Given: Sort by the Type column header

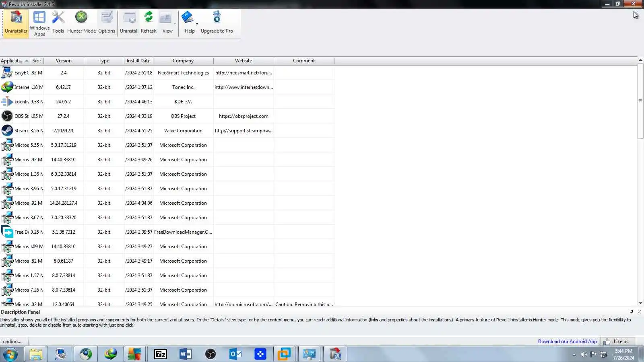Looking at the screenshot, I should click(x=104, y=61).
